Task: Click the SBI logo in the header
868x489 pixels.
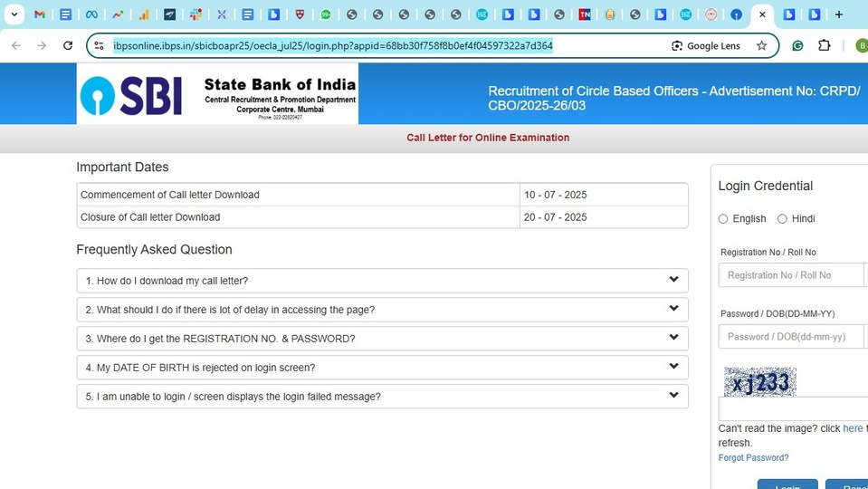Action: click(x=131, y=95)
